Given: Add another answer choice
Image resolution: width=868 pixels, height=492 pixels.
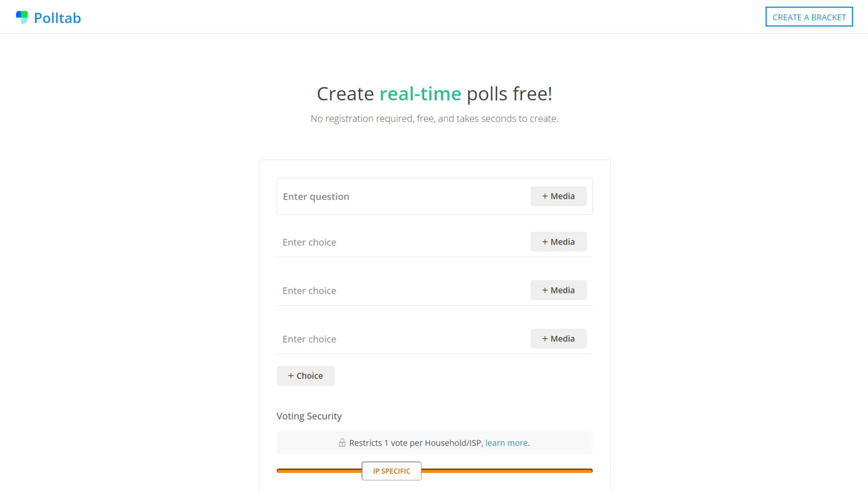Looking at the screenshot, I should [306, 376].
